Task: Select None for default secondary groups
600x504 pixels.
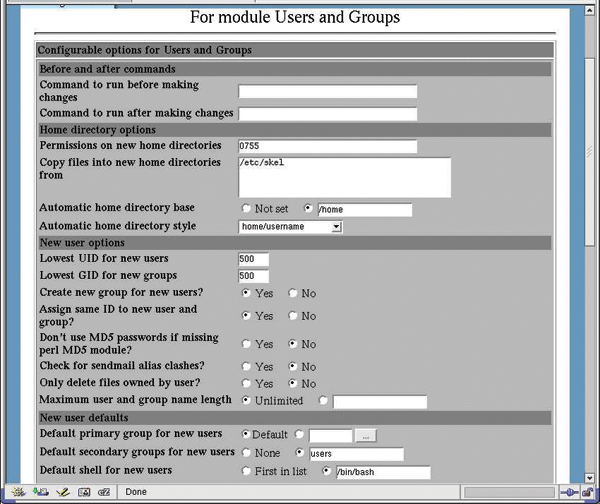Action: [246, 454]
